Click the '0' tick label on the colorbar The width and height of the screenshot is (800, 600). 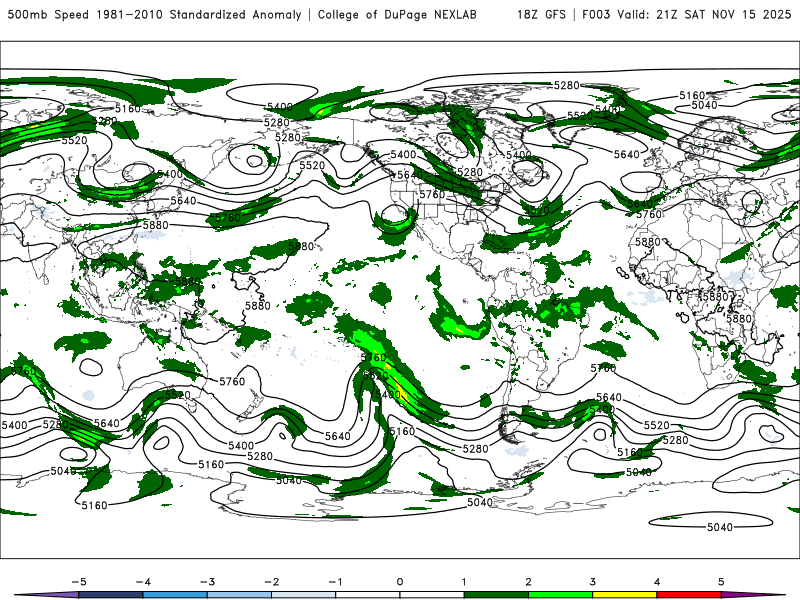click(399, 582)
